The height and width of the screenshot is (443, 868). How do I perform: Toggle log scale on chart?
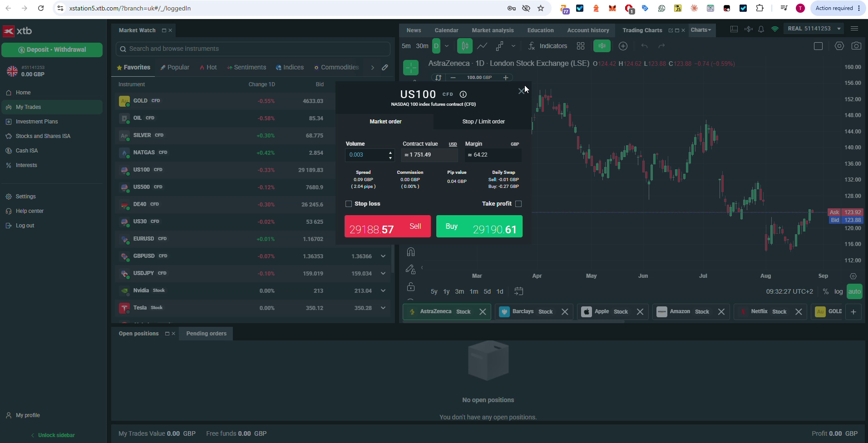(x=838, y=291)
